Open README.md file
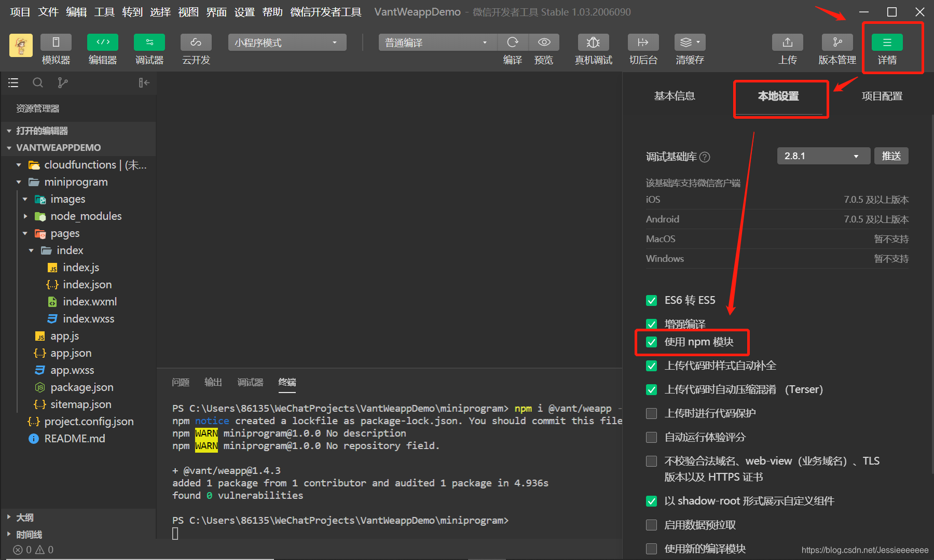The image size is (934, 560). pos(75,439)
